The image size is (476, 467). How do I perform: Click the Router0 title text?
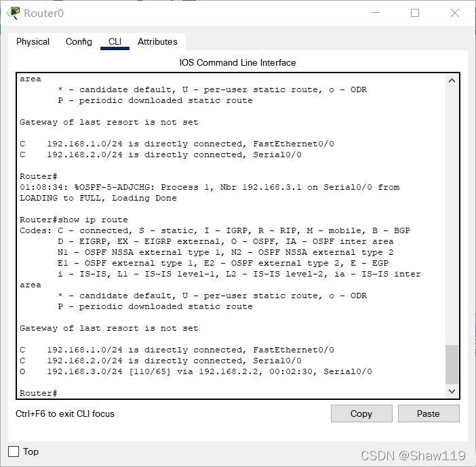pos(43,14)
